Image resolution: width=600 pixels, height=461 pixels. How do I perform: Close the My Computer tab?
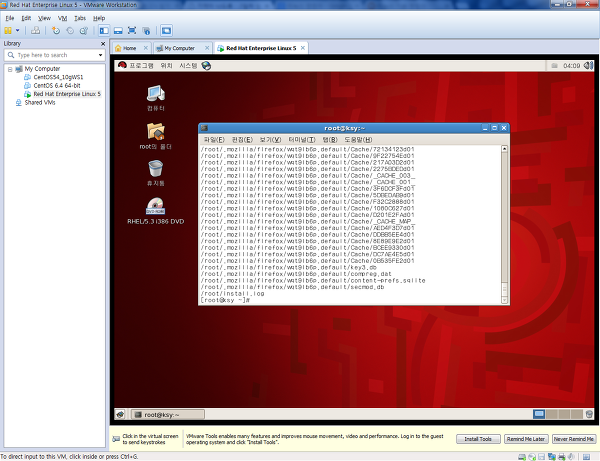coord(207,48)
